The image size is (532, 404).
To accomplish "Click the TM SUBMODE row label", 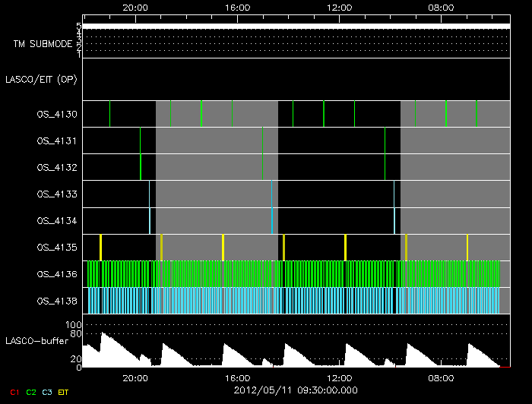I will coord(43,44).
